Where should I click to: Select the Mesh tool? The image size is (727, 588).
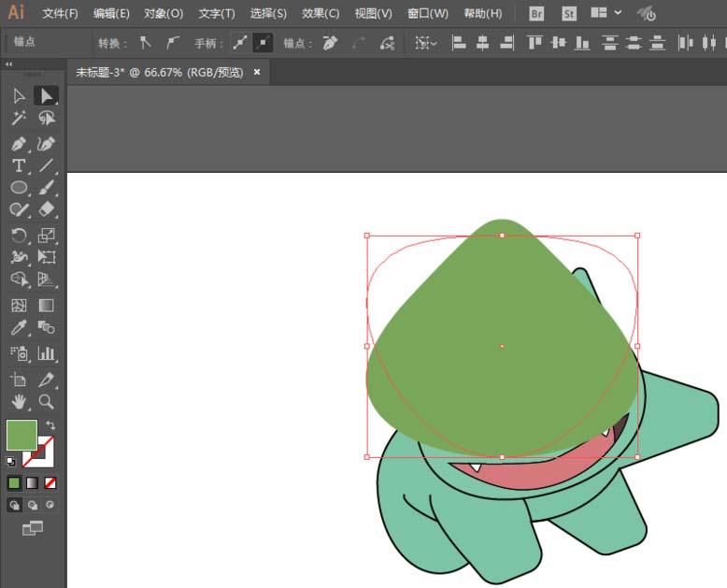click(x=19, y=306)
